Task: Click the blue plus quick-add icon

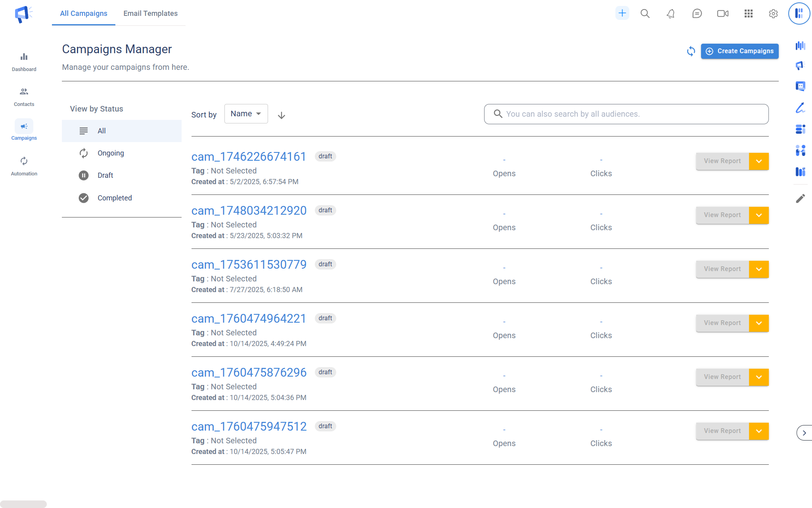Action: pyautogui.click(x=622, y=13)
